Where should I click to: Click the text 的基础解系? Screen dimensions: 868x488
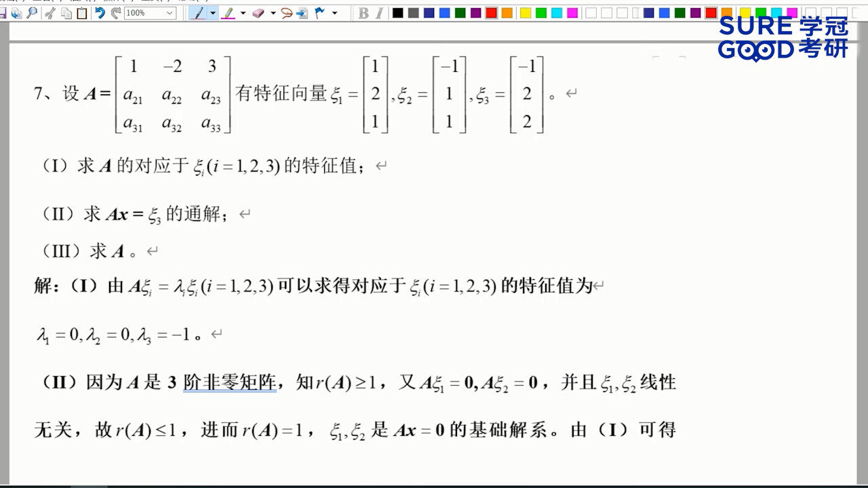point(498,430)
